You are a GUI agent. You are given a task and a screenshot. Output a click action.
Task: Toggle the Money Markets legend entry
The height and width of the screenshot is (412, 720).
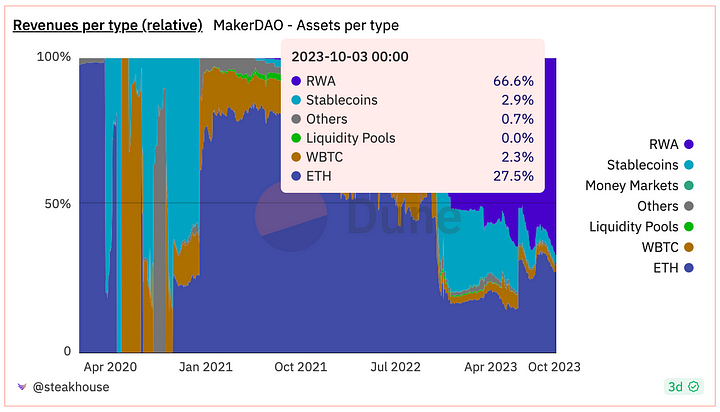click(x=639, y=186)
